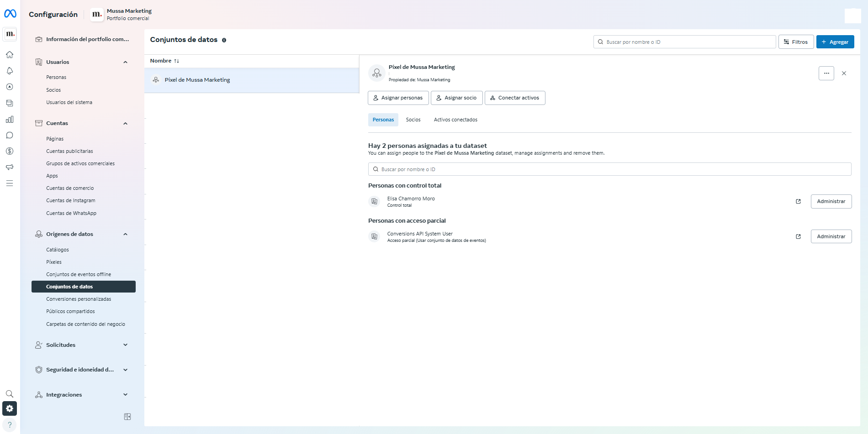Open Usuarios del sistema
Screen dimensions: 868x434
[x=69, y=102]
